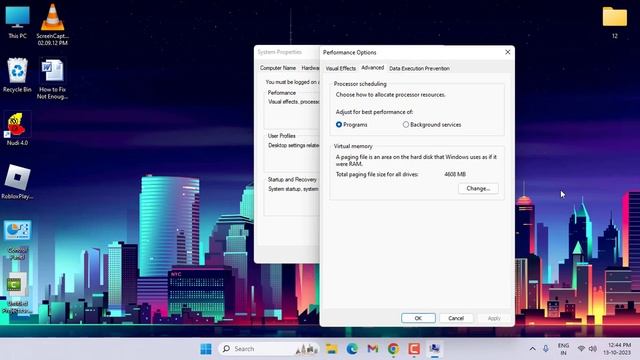
Task: Open the Camtasia taskbar icon
Action: [x=414, y=349]
